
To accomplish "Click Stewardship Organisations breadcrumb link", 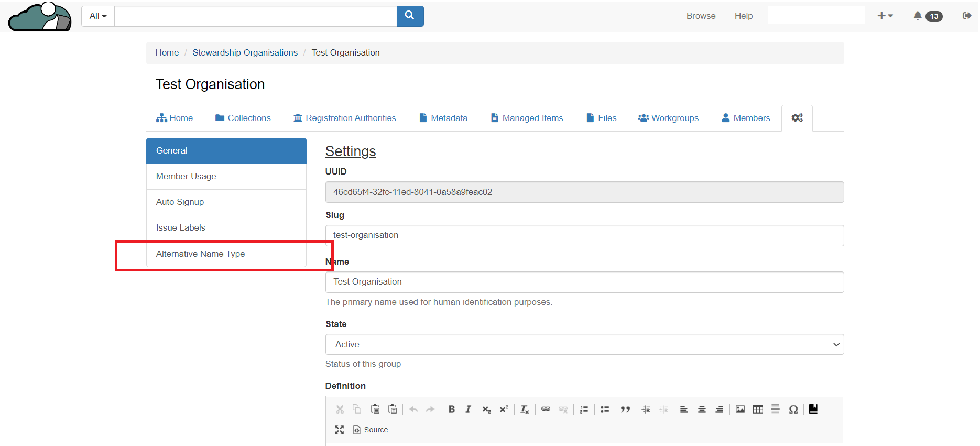I will point(245,52).
